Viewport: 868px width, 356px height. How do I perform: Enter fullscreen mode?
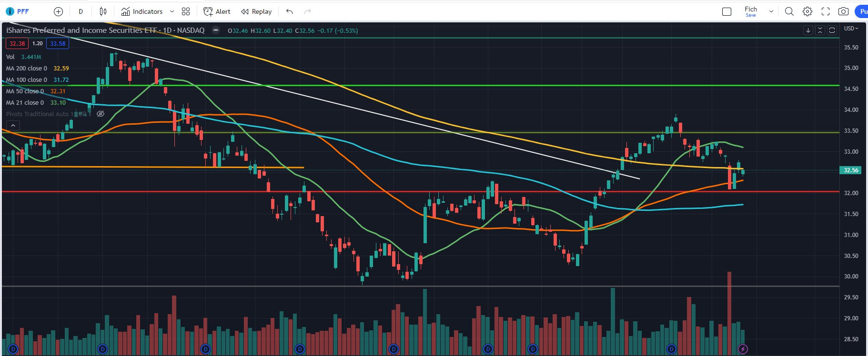(826, 11)
